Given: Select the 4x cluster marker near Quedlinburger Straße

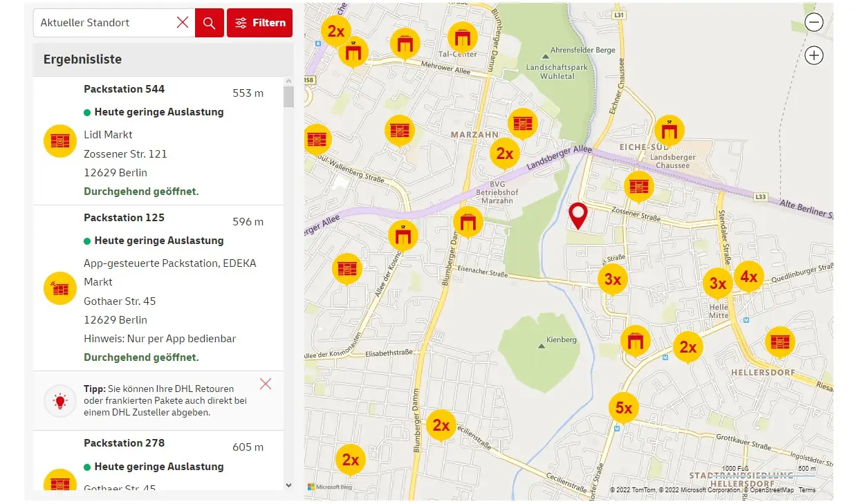Looking at the screenshot, I should coord(748,277).
